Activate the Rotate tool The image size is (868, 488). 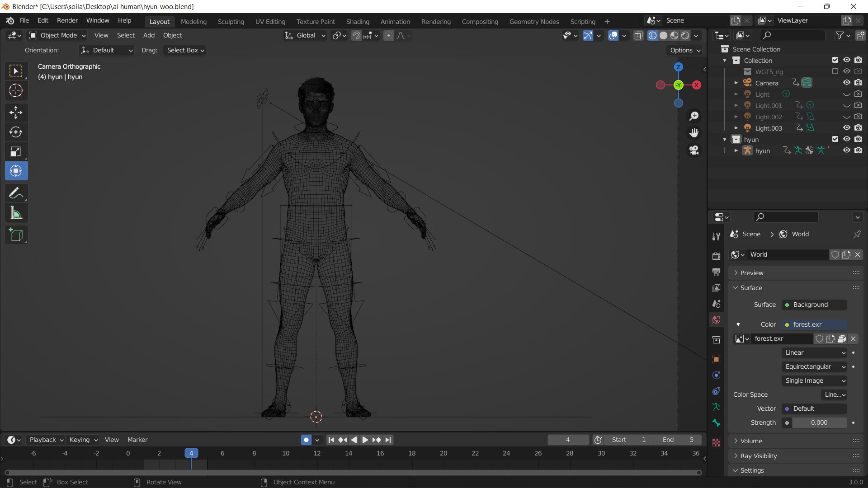click(16, 132)
